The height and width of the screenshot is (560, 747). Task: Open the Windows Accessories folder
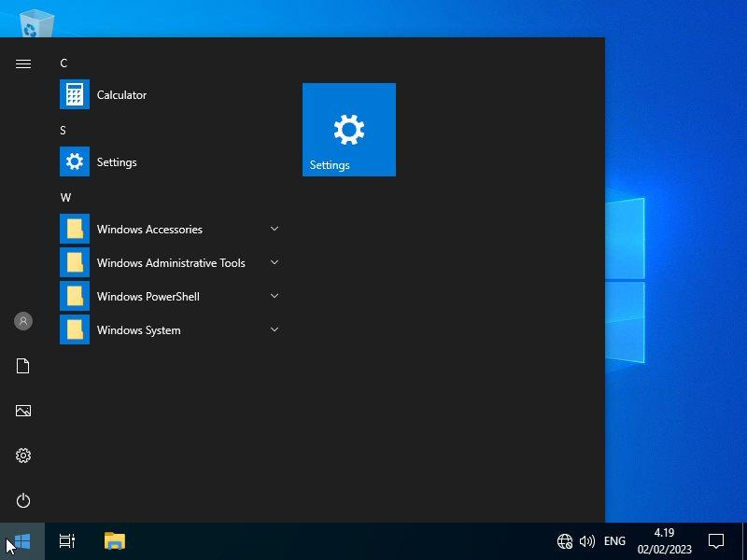[x=170, y=229]
